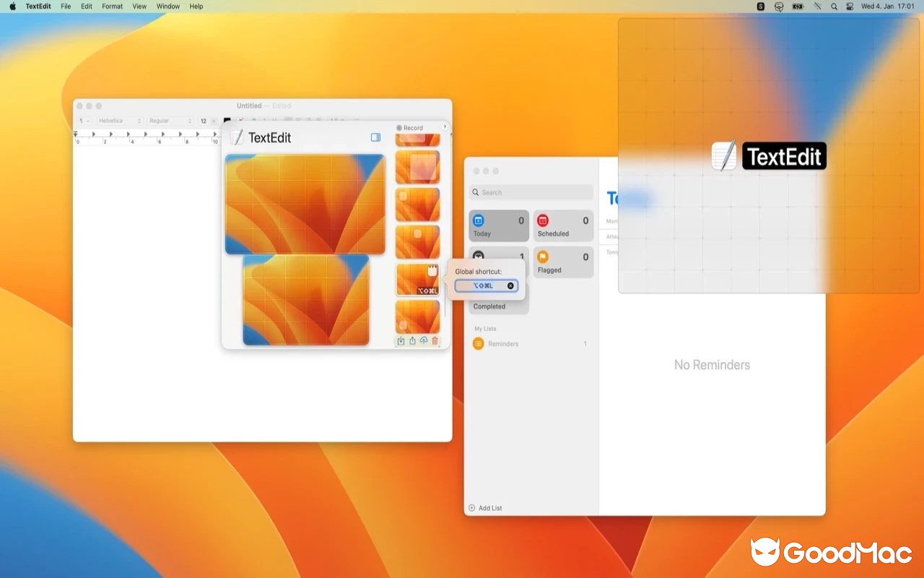The width and height of the screenshot is (924, 578).
Task: Open the Format menu
Action: pos(112,7)
